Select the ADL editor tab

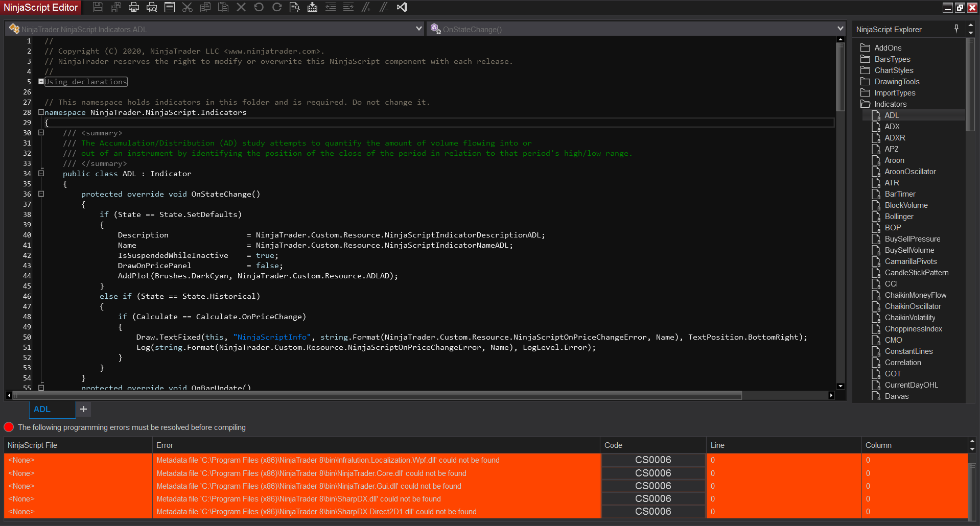(42, 410)
